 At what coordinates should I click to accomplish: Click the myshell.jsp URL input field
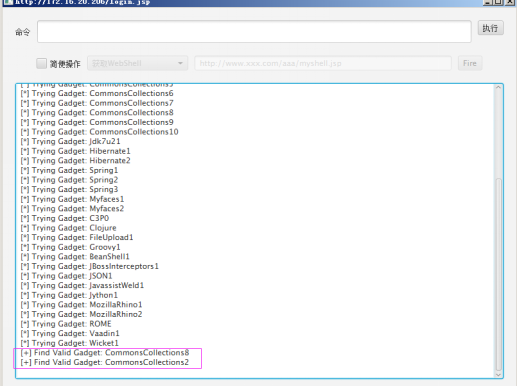[x=323, y=63]
